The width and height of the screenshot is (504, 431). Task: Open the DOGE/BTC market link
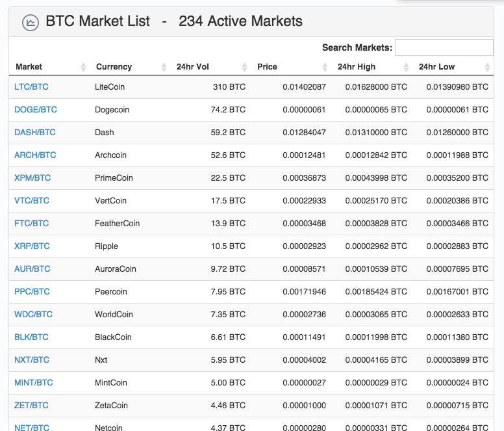click(35, 110)
